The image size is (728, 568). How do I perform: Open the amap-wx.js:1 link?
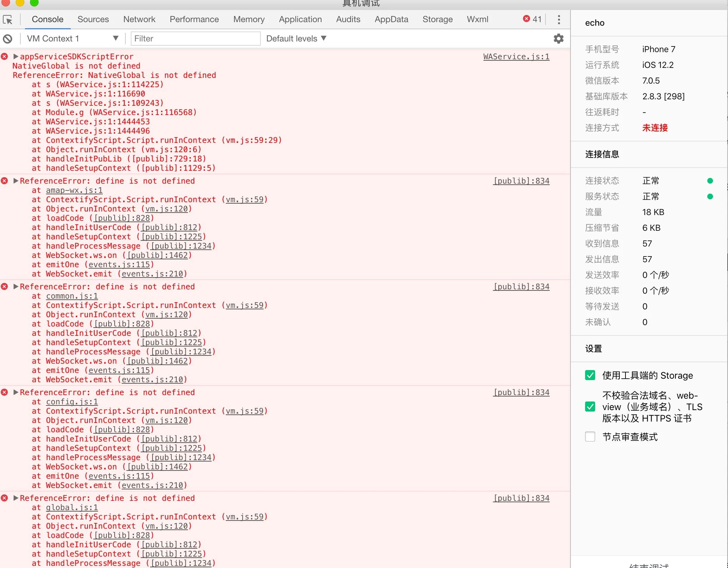(74, 190)
